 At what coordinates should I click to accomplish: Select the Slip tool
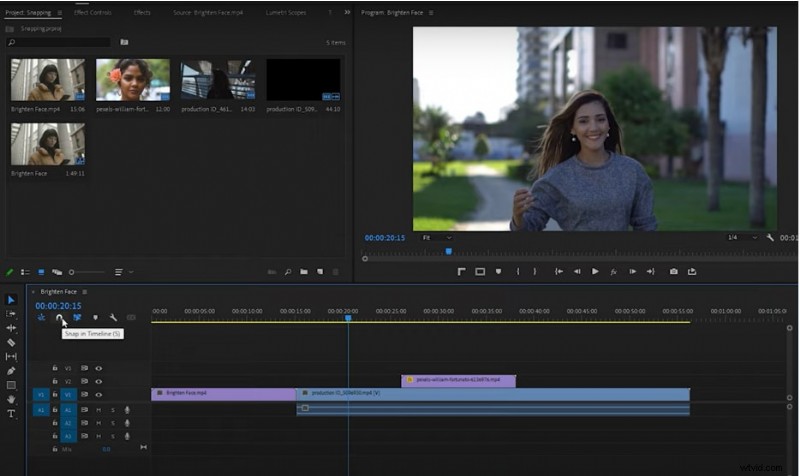click(x=11, y=357)
